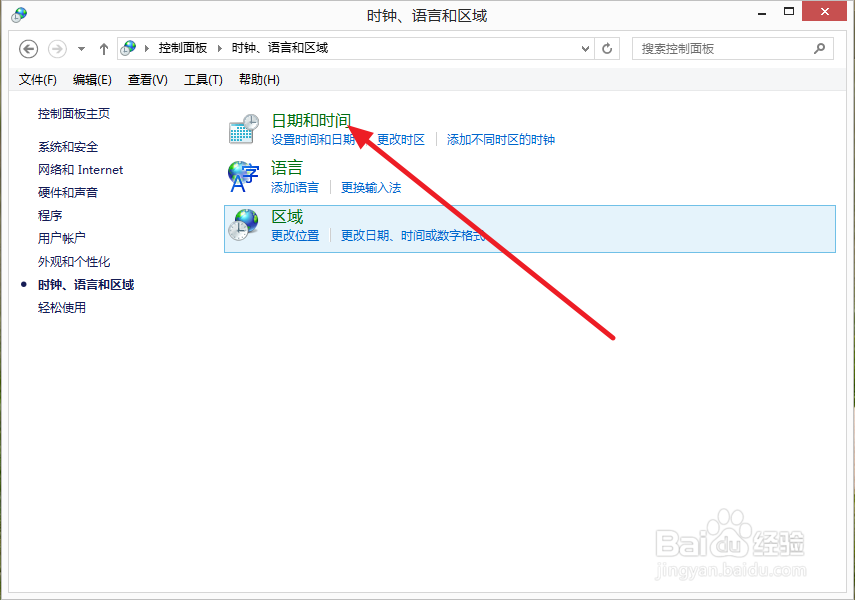Refresh the page using the refresh icon

coord(608,48)
